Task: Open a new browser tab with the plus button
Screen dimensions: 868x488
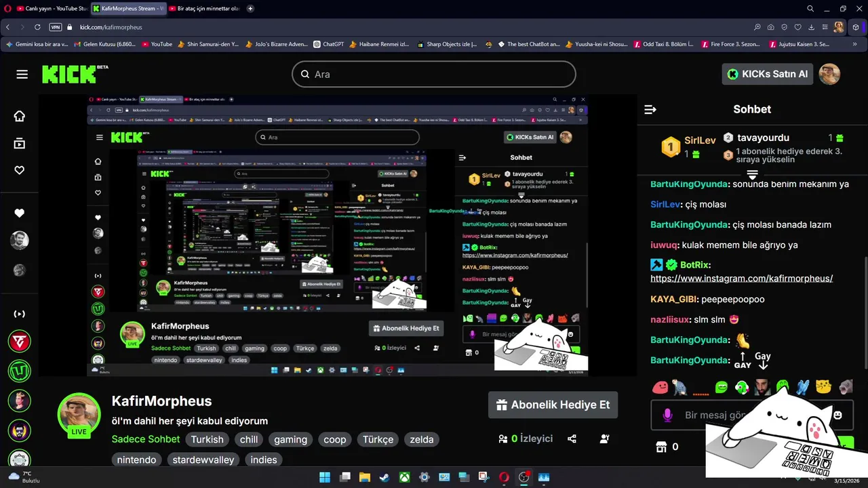Action: [250, 9]
